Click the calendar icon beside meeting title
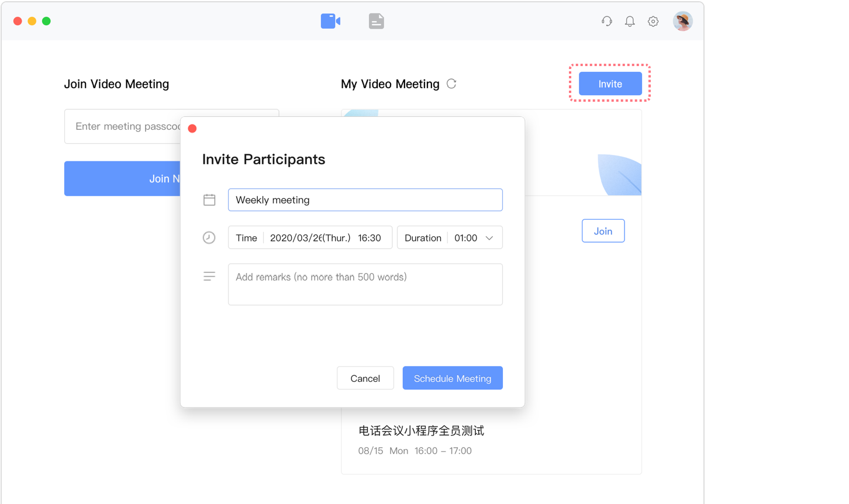Screen dimensions: 849x504 209,200
